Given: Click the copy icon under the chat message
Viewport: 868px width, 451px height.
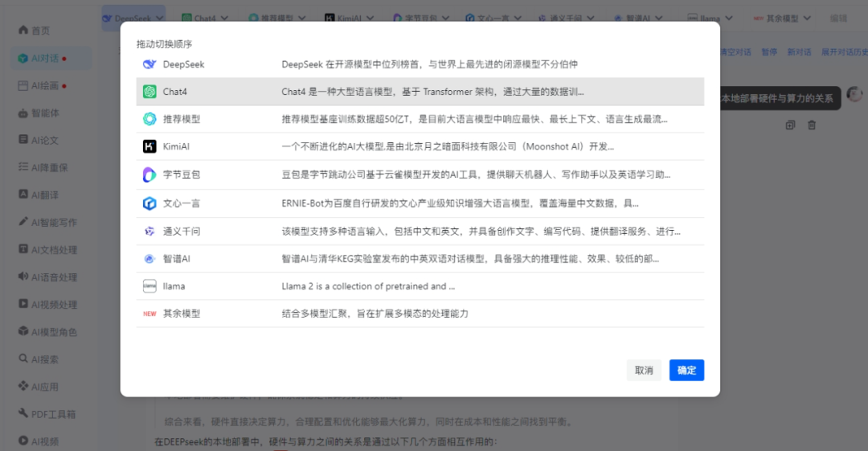Looking at the screenshot, I should coord(790,125).
